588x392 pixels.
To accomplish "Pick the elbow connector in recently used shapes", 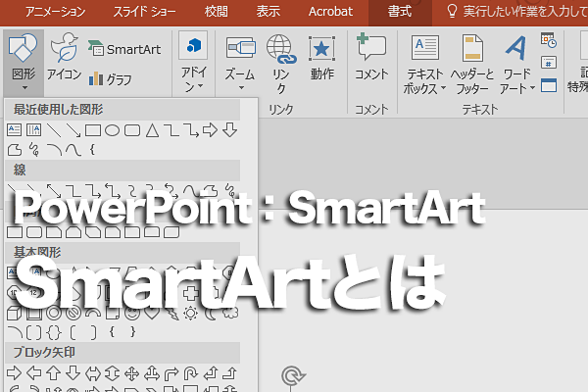I will click(x=171, y=130).
